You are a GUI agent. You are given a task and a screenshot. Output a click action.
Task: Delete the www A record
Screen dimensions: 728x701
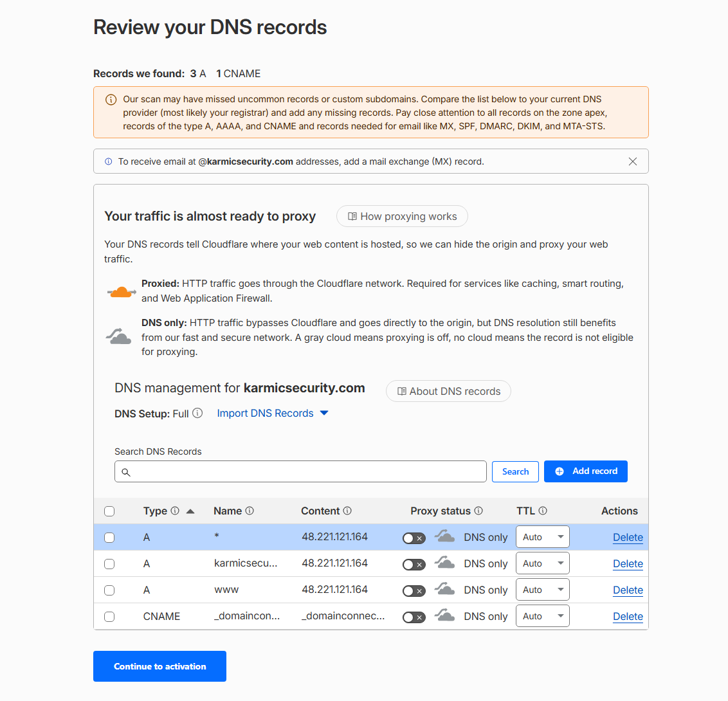coord(628,590)
